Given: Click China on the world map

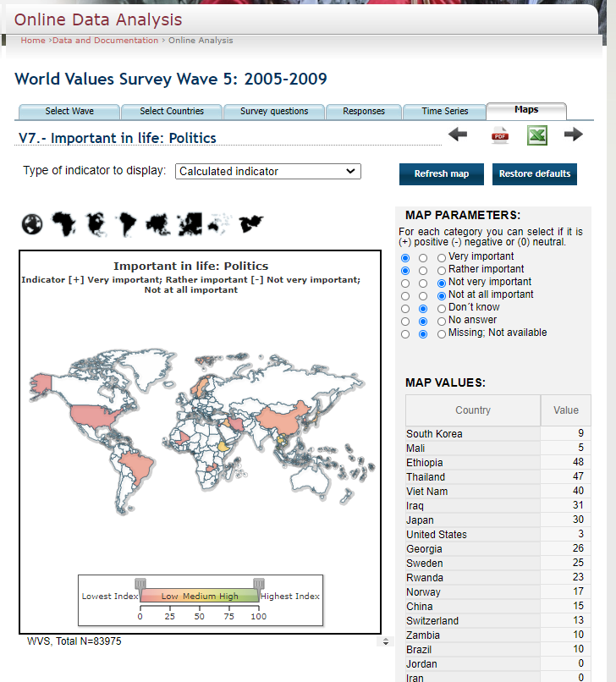Looking at the screenshot, I should (281, 418).
